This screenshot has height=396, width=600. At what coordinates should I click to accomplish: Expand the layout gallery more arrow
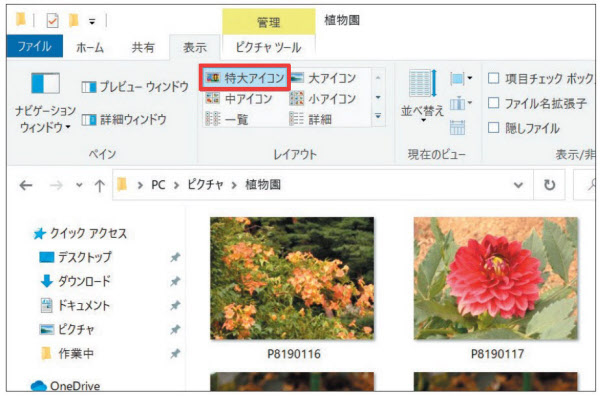pos(378,116)
